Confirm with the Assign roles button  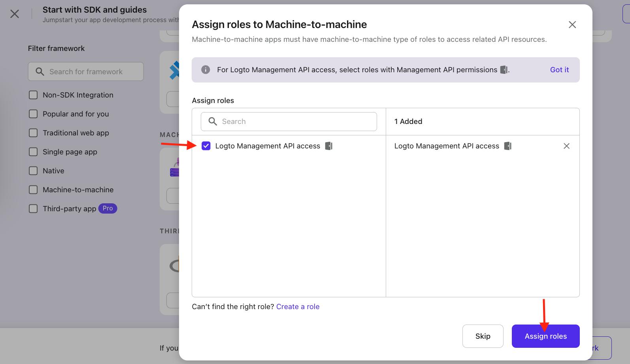[545, 336]
